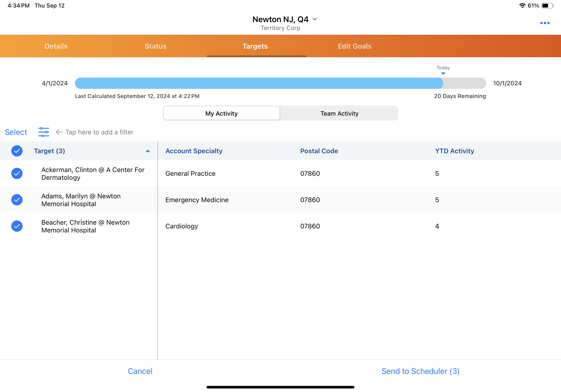Open the three-dot more options menu
Image resolution: width=561 pixels, height=392 pixels.
pos(545,23)
